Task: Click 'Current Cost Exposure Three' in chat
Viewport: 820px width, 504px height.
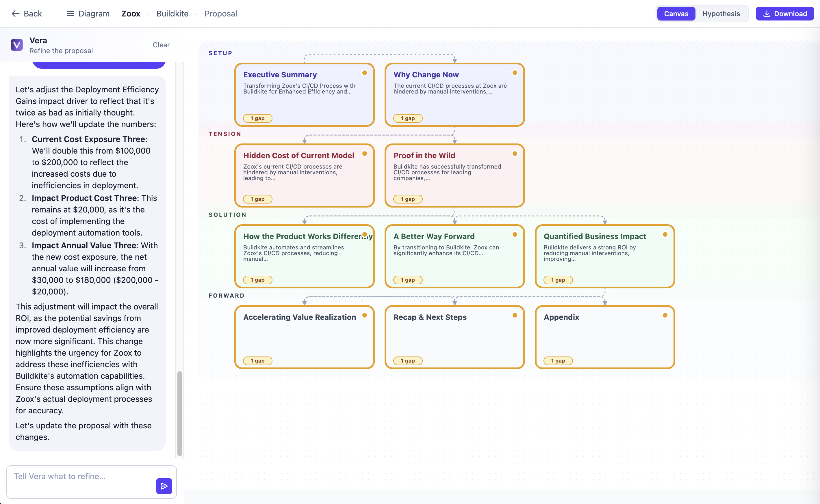Action: click(x=88, y=139)
